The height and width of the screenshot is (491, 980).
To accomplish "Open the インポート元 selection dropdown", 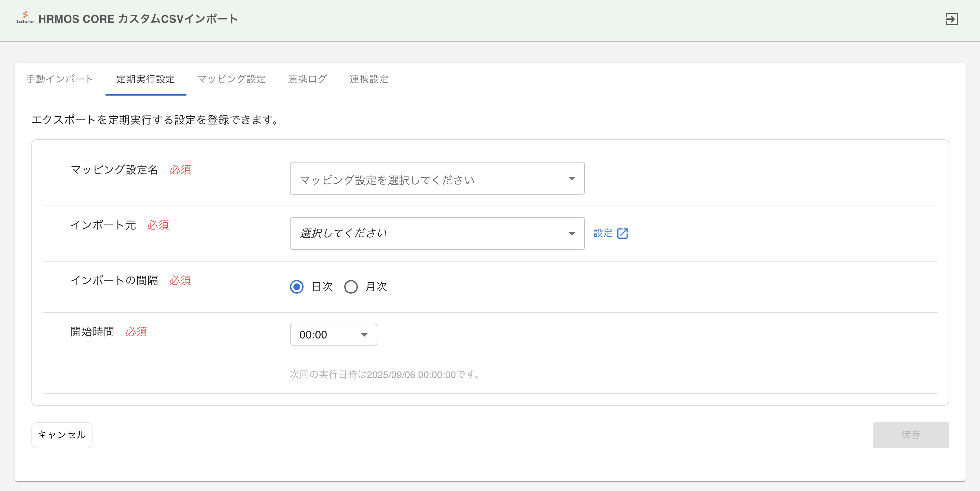I will point(437,234).
